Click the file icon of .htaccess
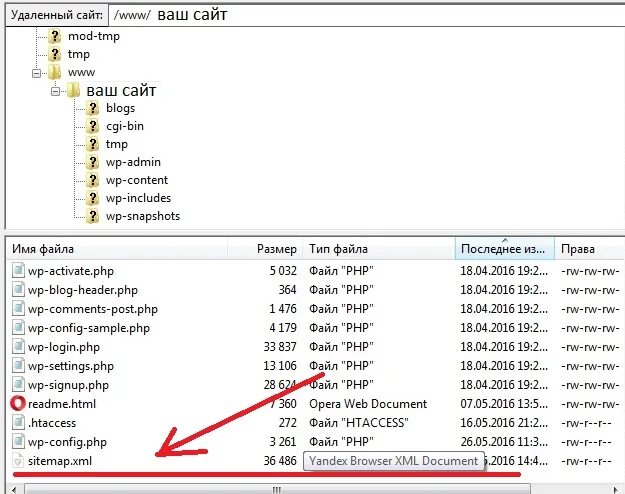 18,423
